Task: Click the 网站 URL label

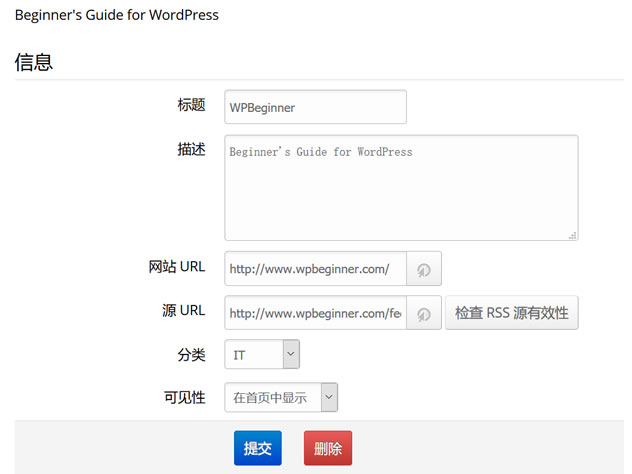Action: click(x=177, y=267)
